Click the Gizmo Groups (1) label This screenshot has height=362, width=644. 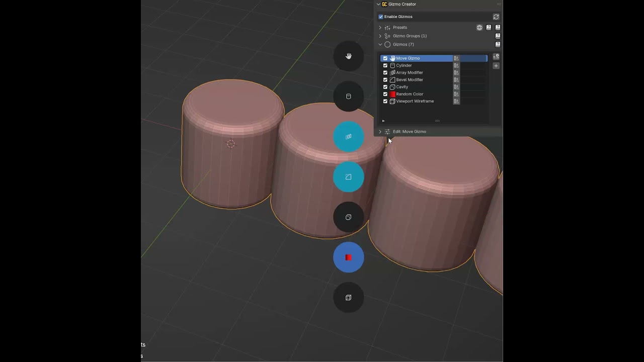[410, 36]
